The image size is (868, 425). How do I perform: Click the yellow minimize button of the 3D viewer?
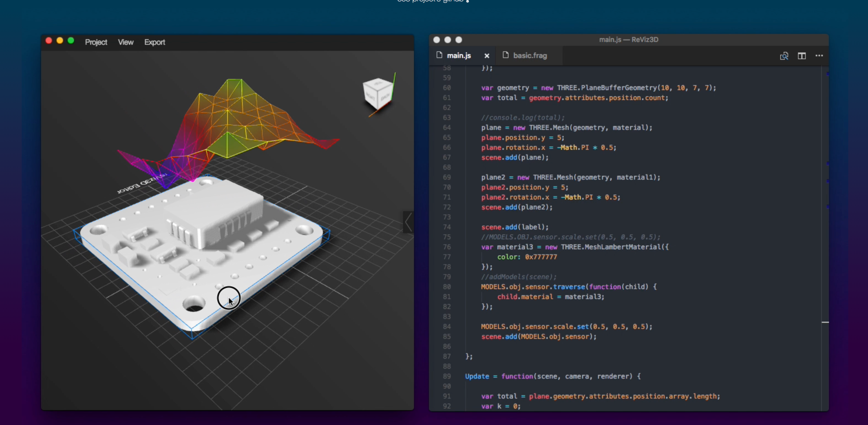(x=60, y=41)
